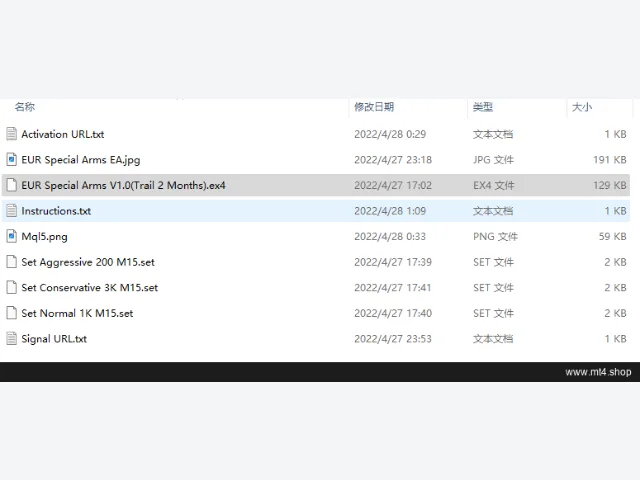Screen dimensions: 640x480
Task: Click the Set Normal 1K M15.set file icon
Action: pyautogui.click(x=11, y=313)
